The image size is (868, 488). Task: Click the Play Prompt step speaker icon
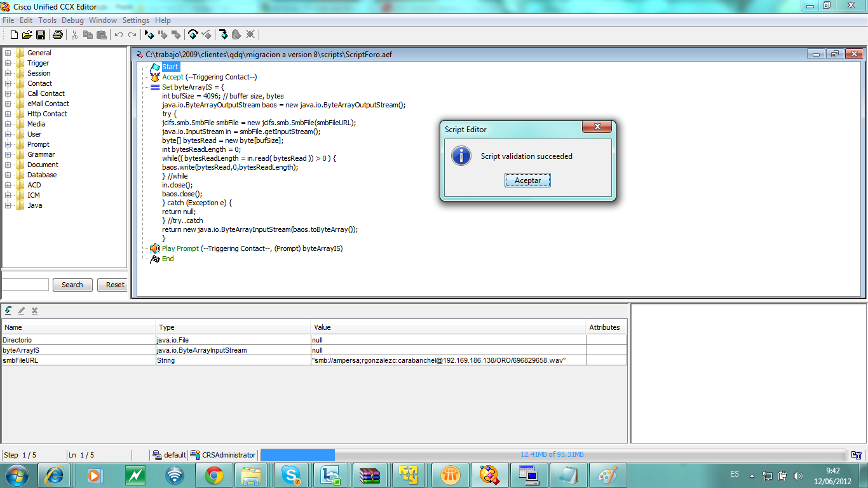coord(154,248)
